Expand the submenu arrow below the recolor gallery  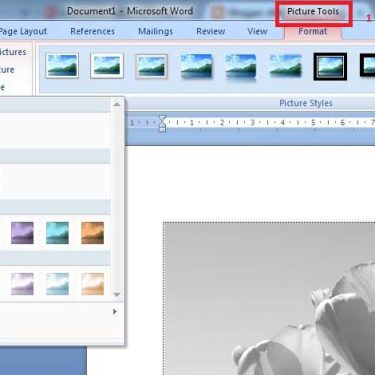(x=115, y=311)
